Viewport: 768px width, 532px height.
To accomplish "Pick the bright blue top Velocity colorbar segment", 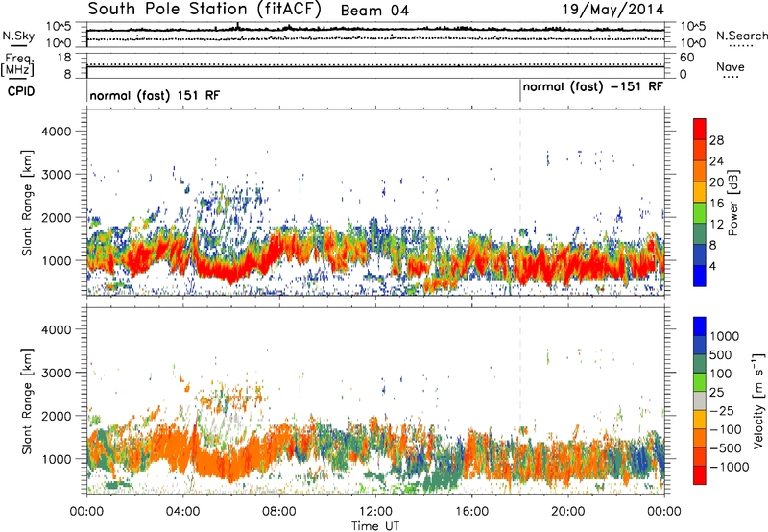I will point(700,326).
